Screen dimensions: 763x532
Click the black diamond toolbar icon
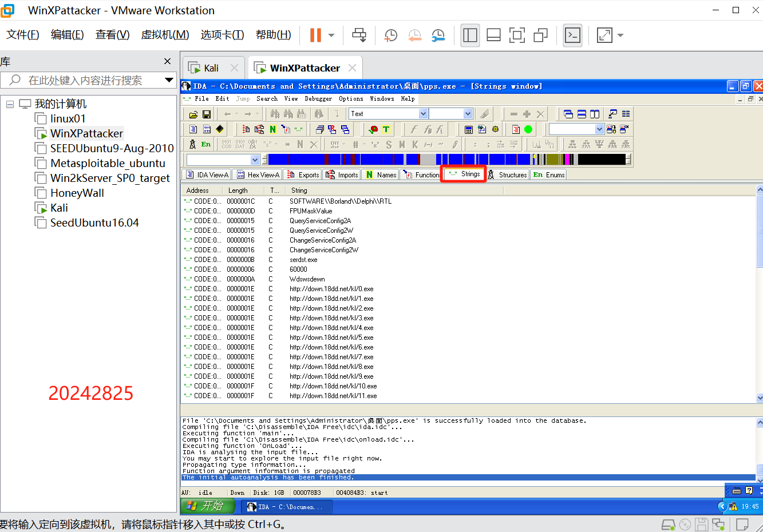coord(220,129)
